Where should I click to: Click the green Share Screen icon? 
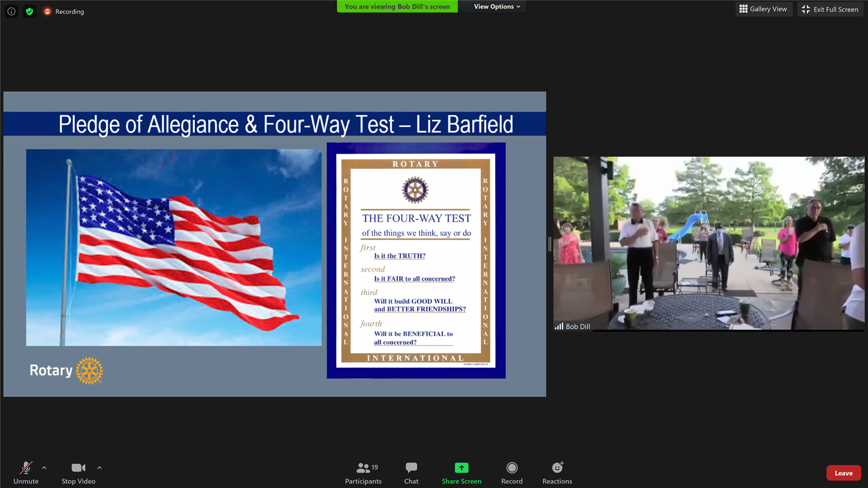pyautogui.click(x=461, y=468)
